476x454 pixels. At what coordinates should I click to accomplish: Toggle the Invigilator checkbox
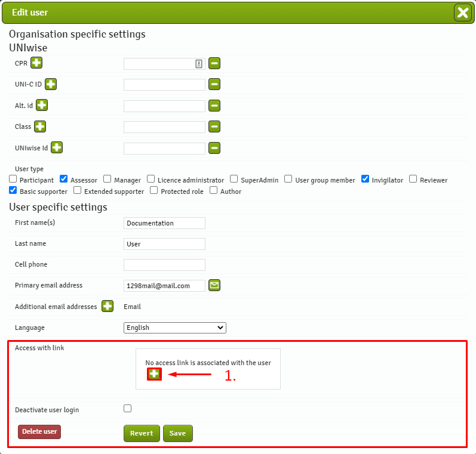pyautogui.click(x=365, y=179)
